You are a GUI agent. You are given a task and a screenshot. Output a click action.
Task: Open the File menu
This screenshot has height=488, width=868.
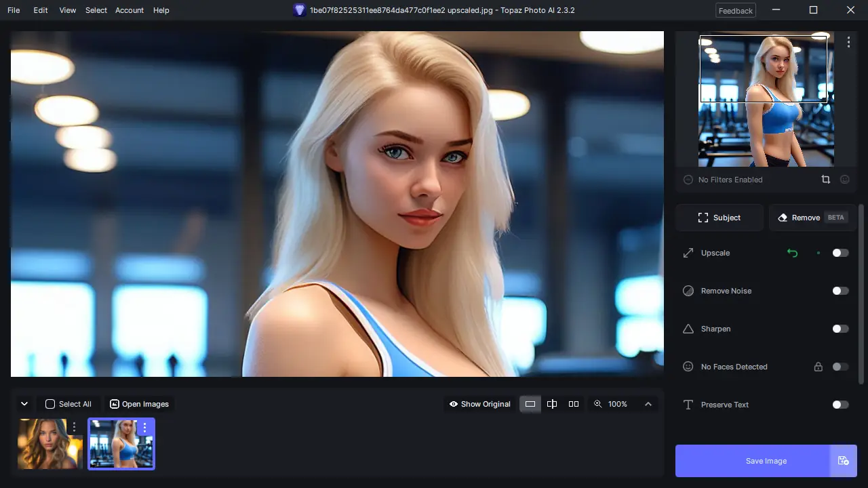[13, 10]
